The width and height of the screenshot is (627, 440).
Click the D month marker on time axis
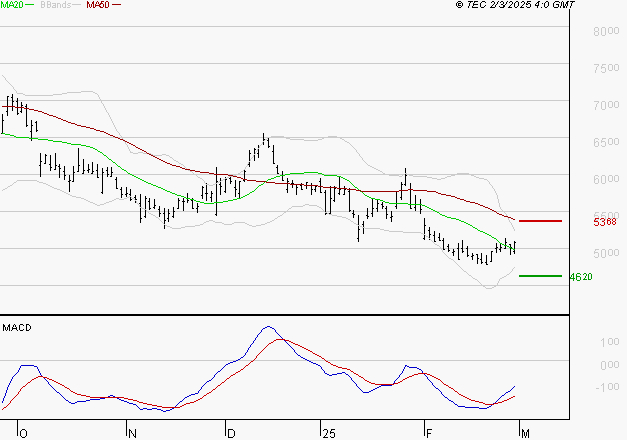pos(231,434)
